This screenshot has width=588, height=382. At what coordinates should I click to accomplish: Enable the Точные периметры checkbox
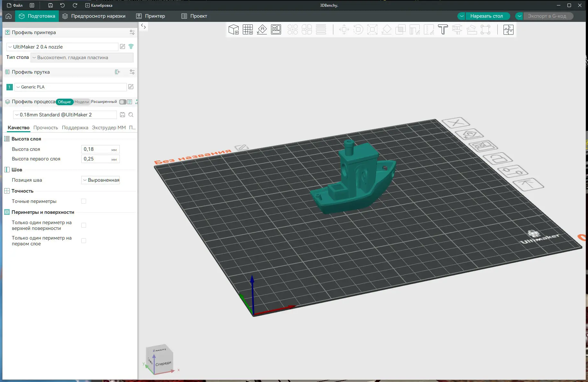84,201
